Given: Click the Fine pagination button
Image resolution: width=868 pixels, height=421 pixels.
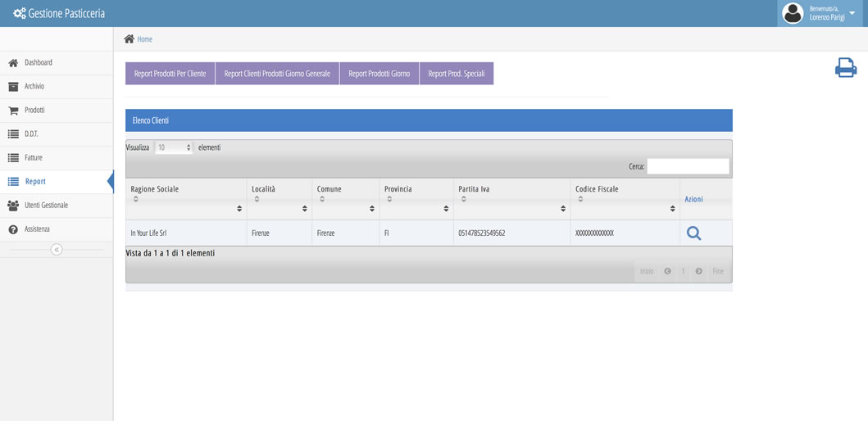Looking at the screenshot, I should (718, 271).
